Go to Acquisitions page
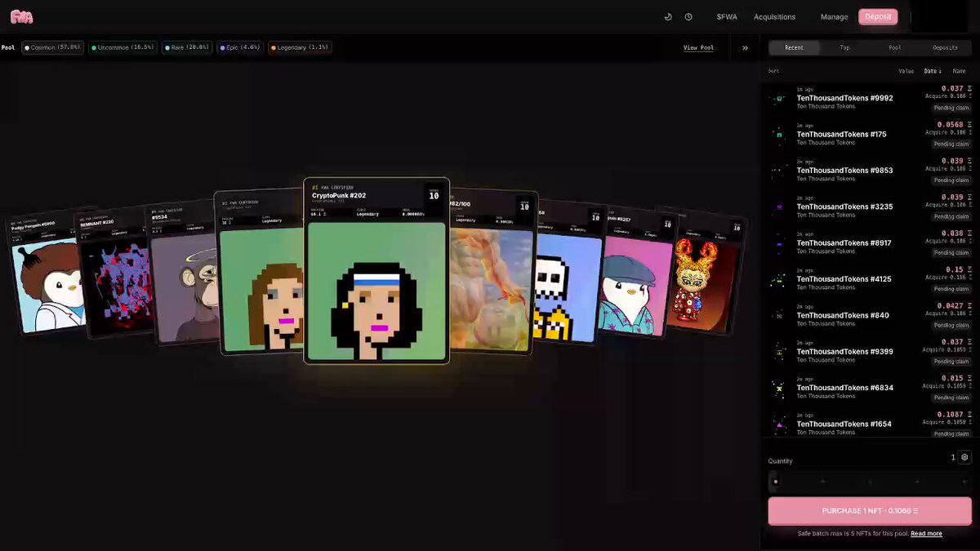This screenshot has height=551, width=980. [x=774, y=16]
